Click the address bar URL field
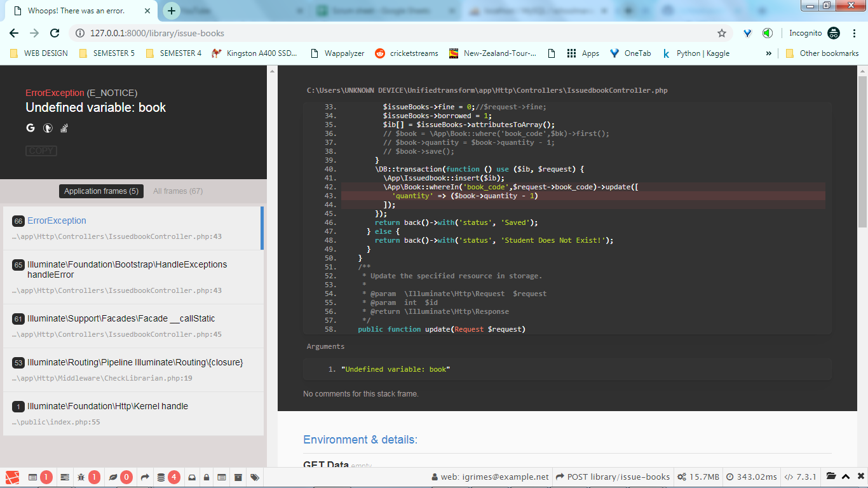The width and height of the screenshot is (868, 488). (x=400, y=33)
